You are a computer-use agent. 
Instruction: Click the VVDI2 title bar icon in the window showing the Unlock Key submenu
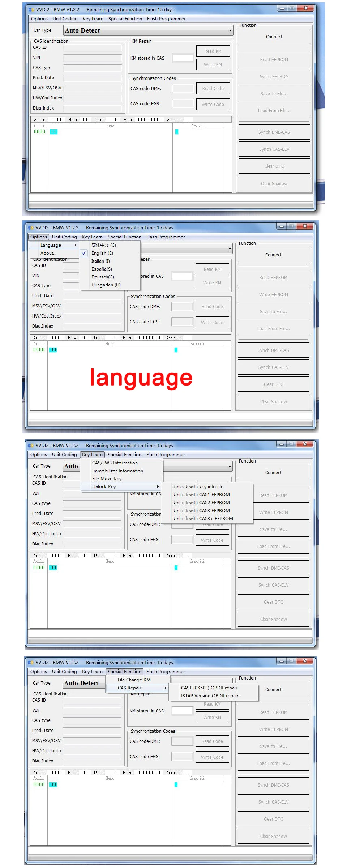[x=31, y=446]
